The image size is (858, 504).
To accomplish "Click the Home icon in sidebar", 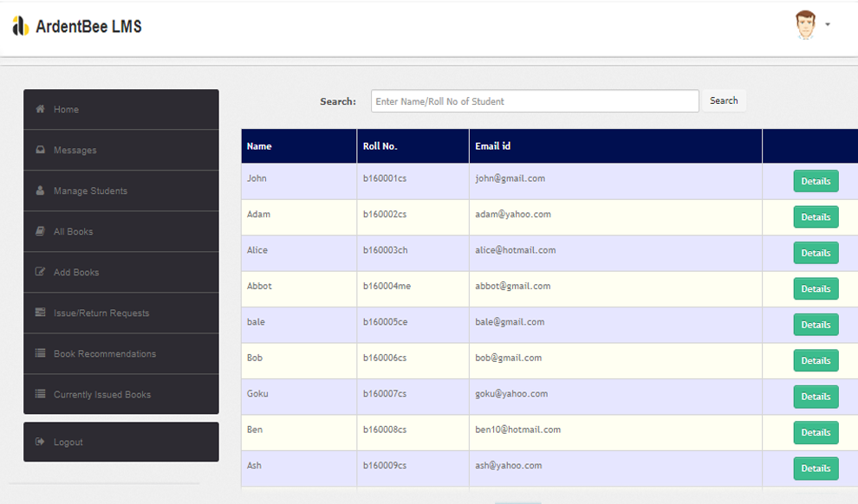I will (x=40, y=109).
